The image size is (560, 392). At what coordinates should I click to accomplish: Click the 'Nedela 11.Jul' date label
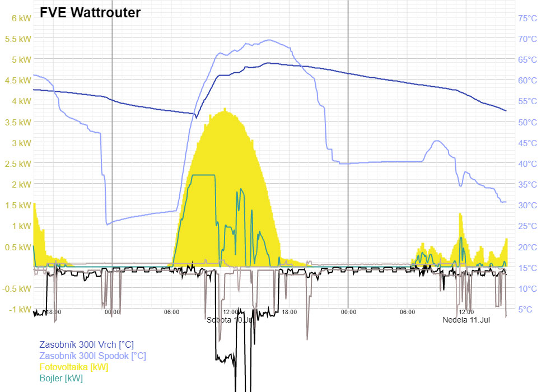coord(466,320)
